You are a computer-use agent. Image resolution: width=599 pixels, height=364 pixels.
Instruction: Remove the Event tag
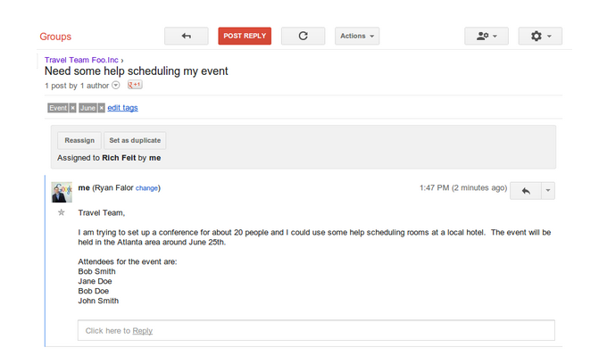(72, 108)
